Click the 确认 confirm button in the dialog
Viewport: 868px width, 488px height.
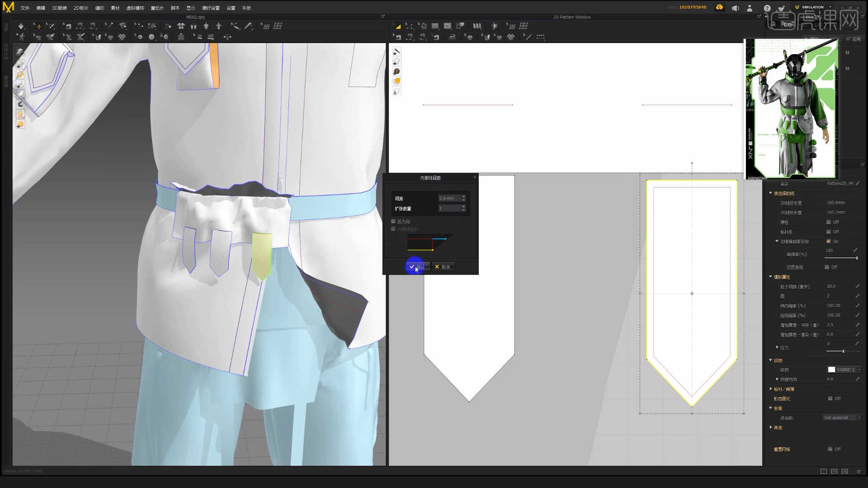(x=418, y=267)
